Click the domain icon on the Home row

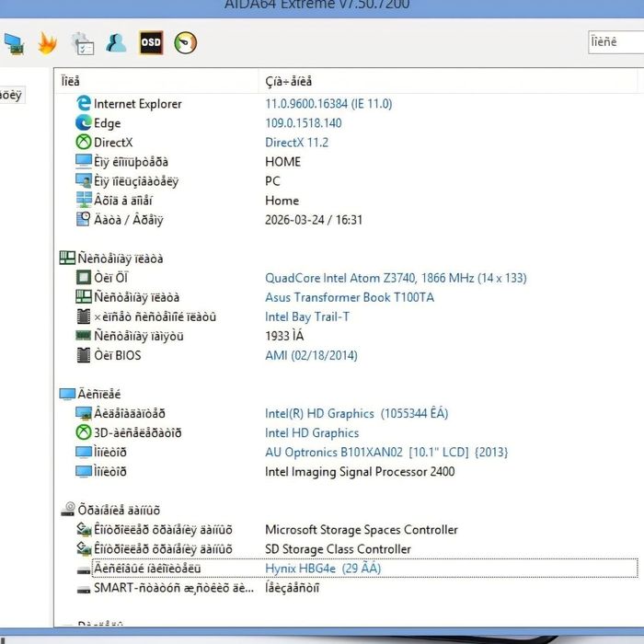(84, 200)
